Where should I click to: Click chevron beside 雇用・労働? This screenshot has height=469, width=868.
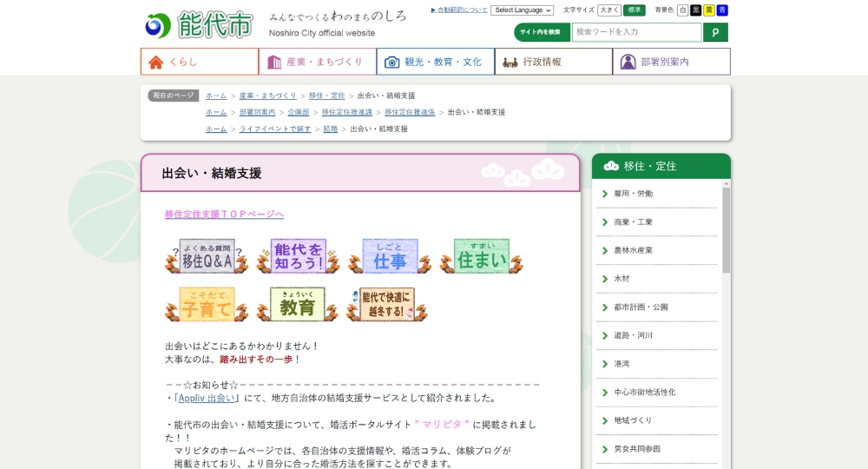605,194
